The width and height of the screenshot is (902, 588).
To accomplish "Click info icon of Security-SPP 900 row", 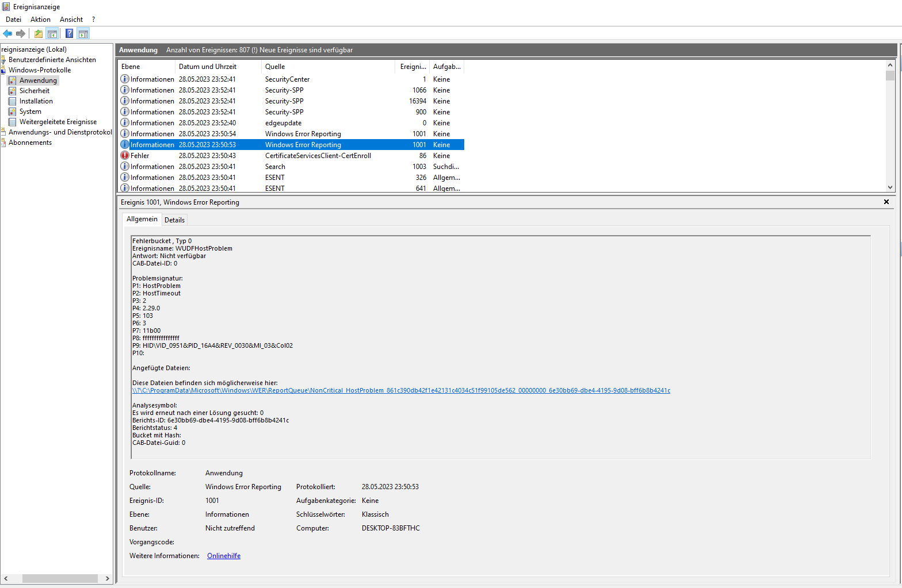I will pos(125,112).
